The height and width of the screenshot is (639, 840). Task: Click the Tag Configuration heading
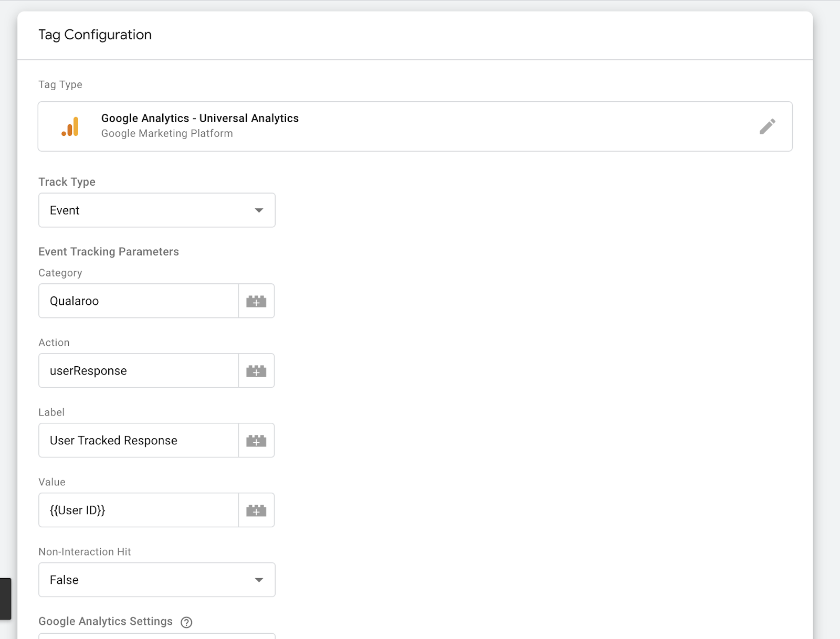click(x=95, y=35)
